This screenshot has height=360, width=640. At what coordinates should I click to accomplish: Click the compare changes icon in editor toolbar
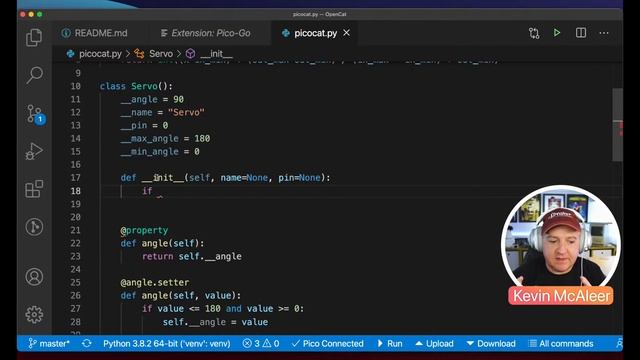point(534,33)
